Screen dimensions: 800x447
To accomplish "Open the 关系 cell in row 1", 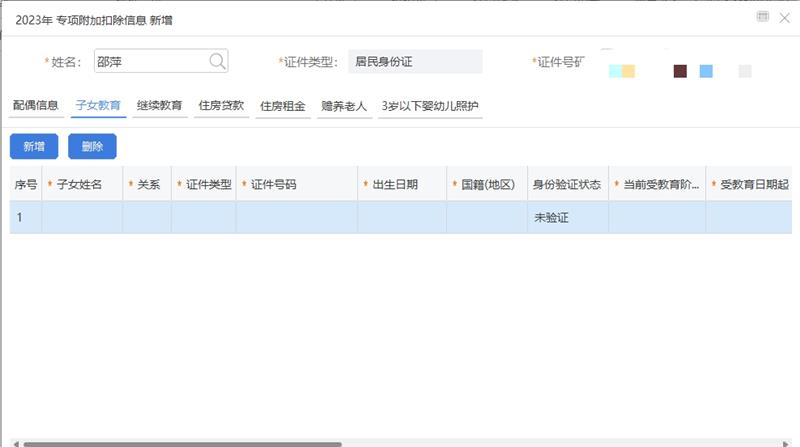I will pos(147,217).
